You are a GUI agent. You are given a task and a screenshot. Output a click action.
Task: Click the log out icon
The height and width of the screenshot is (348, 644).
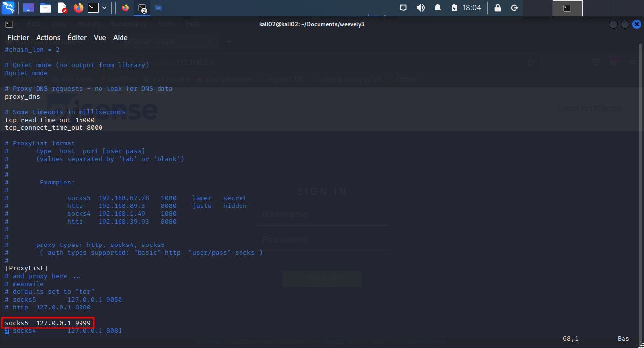pyautogui.click(x=514, y=8)
